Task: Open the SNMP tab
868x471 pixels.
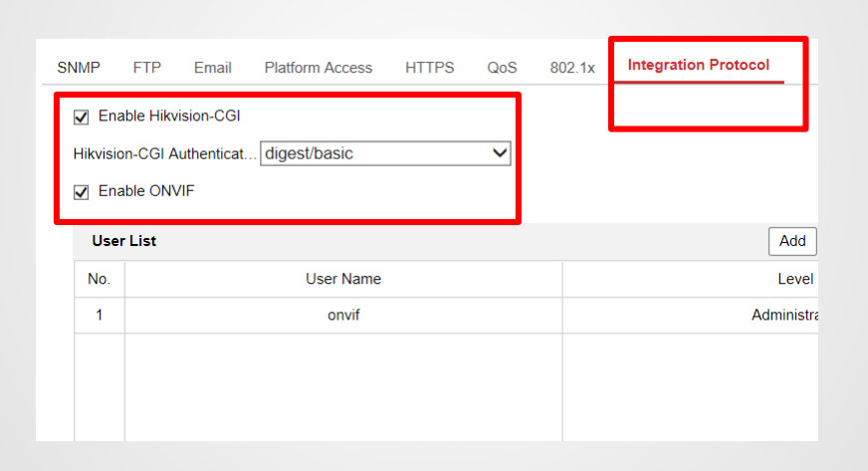Action: 79,68
